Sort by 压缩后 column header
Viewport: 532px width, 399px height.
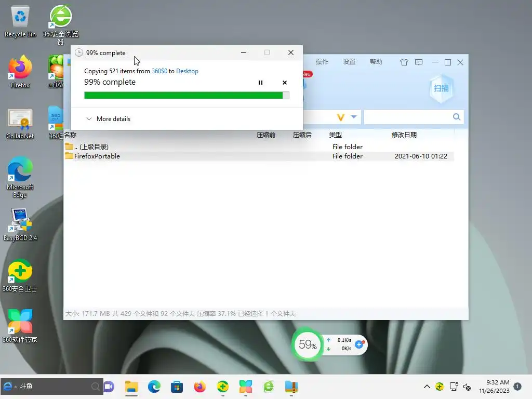(302, 135)
